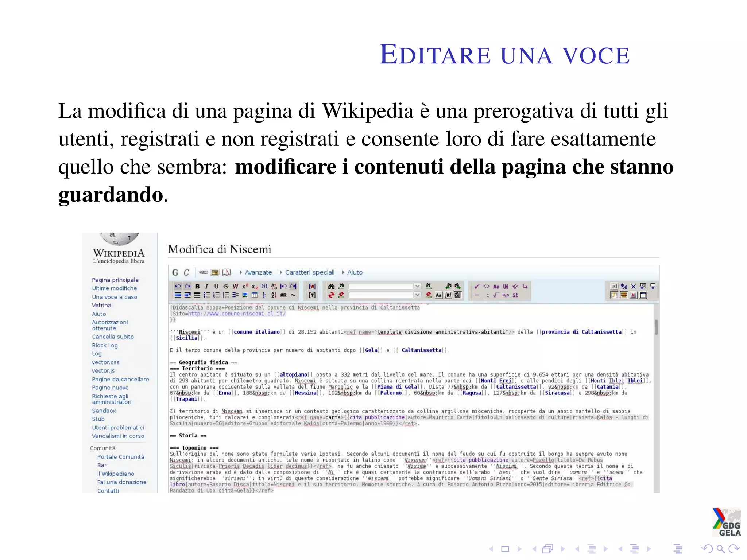
Task: Click the black binoculars find icon
Action: (331, 286)
